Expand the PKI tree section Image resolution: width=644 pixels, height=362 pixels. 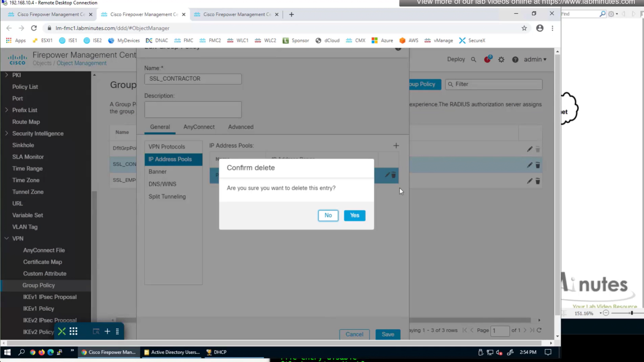7,75
